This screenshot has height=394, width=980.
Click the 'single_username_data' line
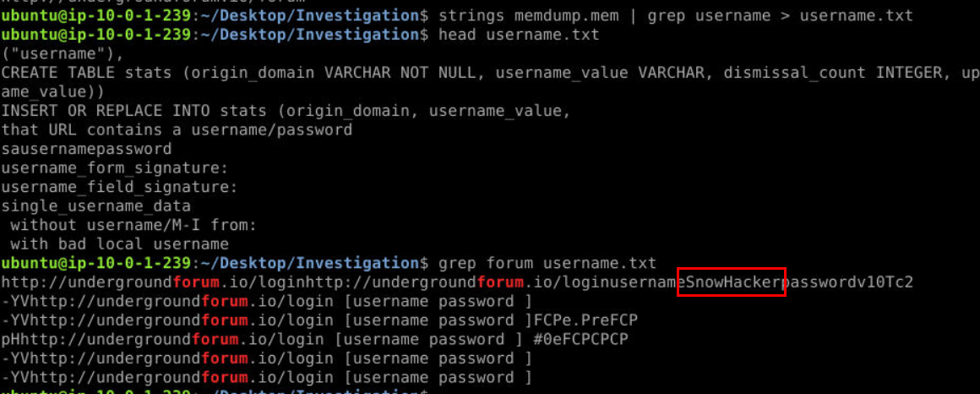[95, 205]
